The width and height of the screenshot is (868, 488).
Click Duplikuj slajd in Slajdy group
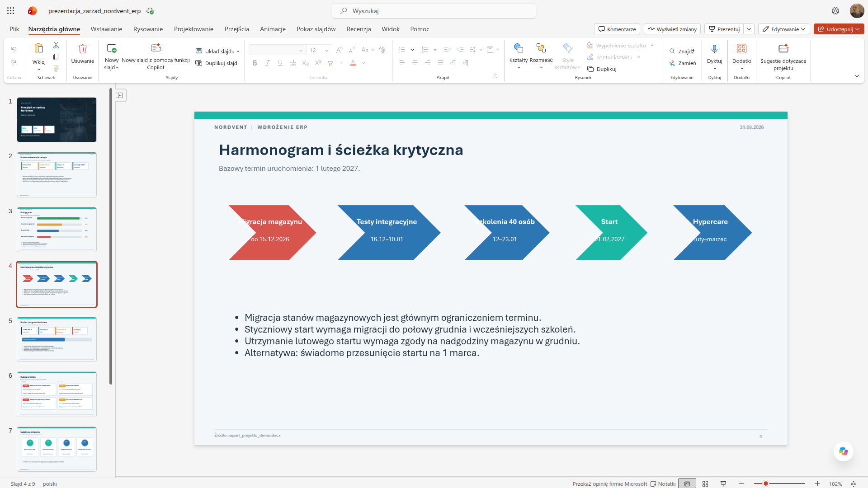click(x=217, y=63)
